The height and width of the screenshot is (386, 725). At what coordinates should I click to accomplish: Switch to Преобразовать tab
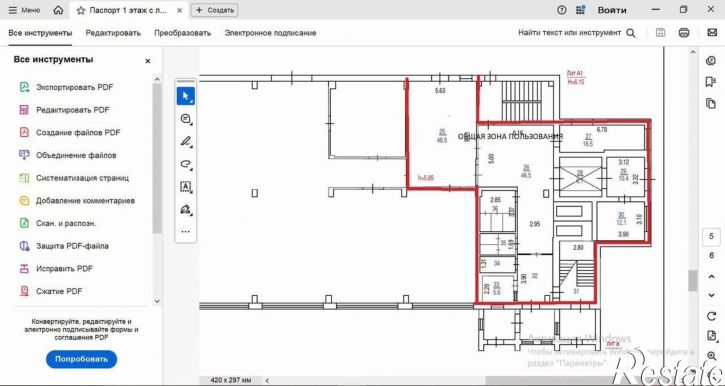click(x=183, y=33)
